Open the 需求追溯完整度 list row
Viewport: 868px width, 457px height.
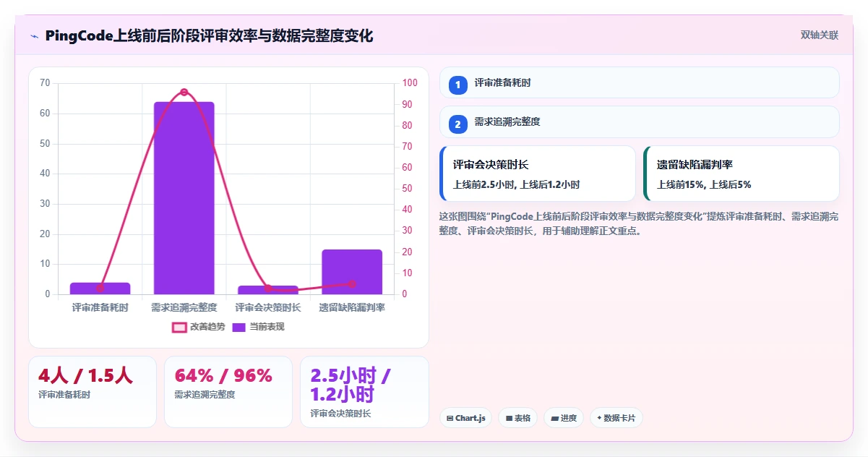pyautogui.click(x=640, y=122)
